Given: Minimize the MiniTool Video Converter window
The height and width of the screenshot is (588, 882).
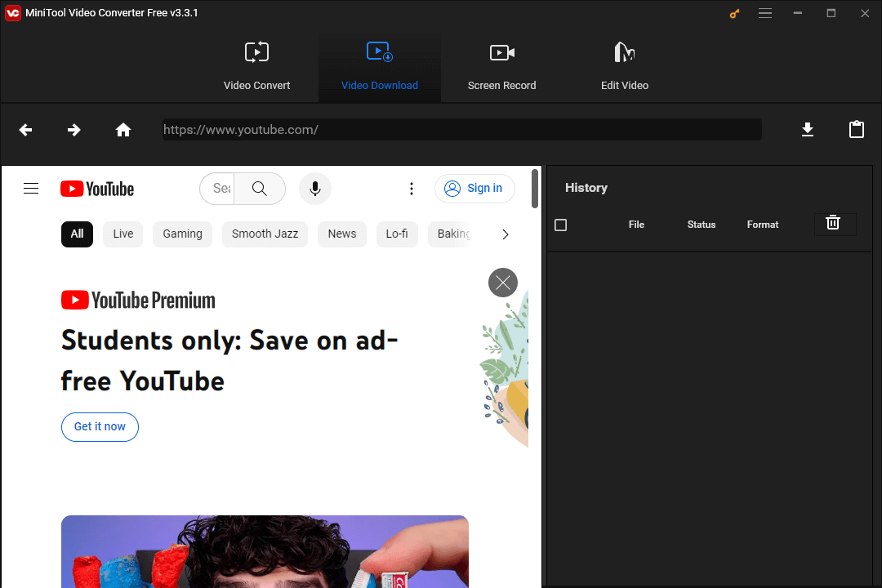Looking at the screenshot, I should click(x=798, y=14).
